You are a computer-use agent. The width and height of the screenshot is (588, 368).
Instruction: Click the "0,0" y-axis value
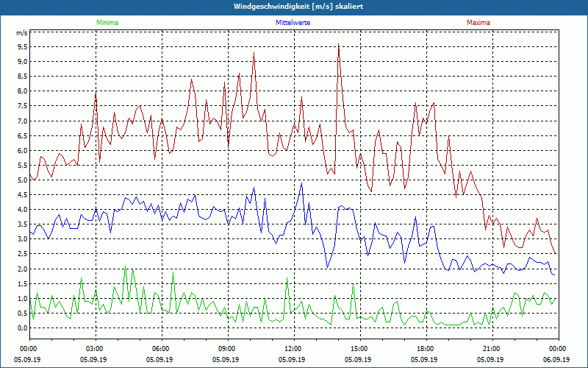pos(23,328)
